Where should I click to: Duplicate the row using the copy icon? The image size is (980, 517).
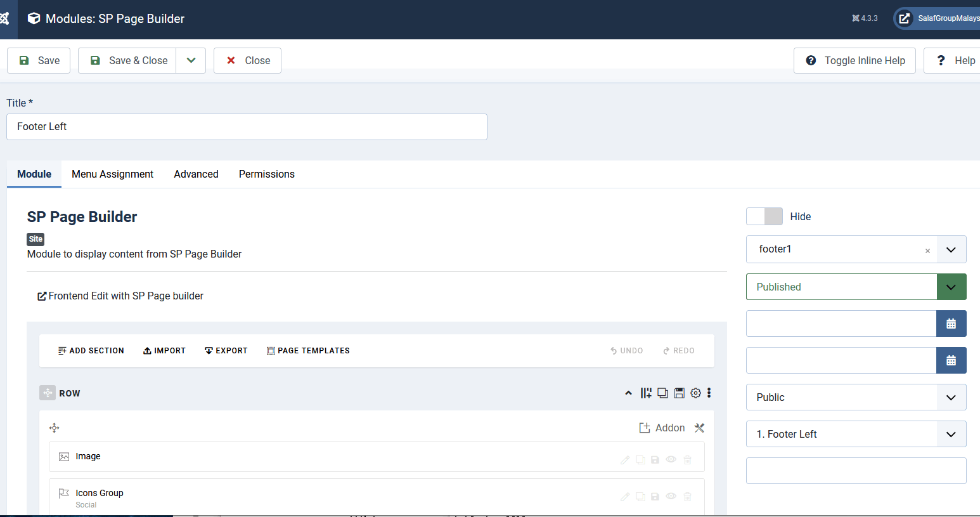pos(662,393)
